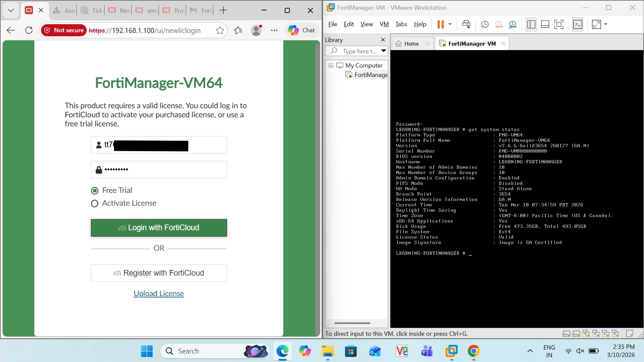
Task: Open the Upload License link
Action: pyautogui.click(x=159, y=293)
